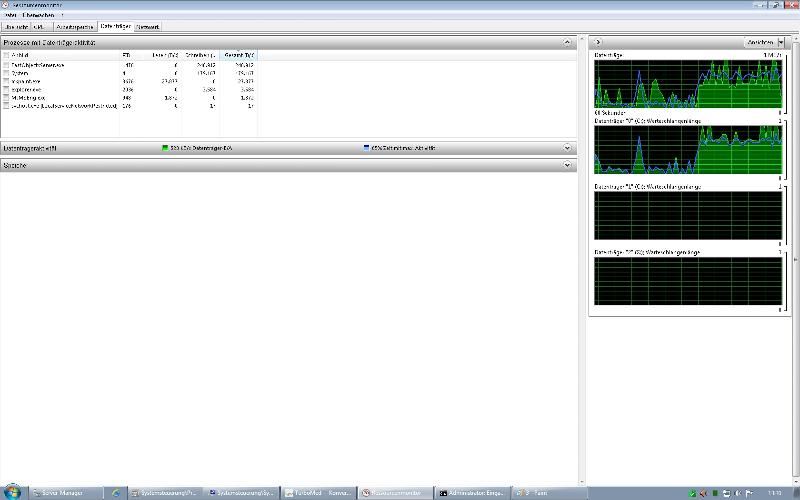Expand the Datenträgeraktivität section
This screenshot has width=800, height=500.
(x=567, y=148)
